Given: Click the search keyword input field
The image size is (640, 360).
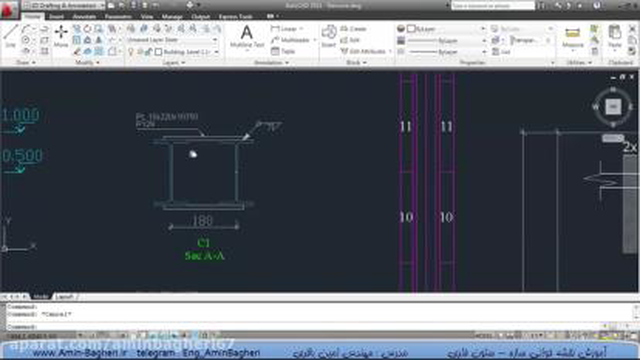Looking at the screenshot, I should point(493,6).
